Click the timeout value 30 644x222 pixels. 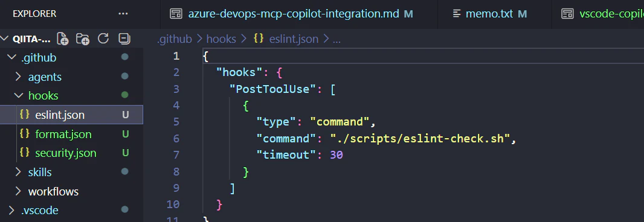pos(336,154)
